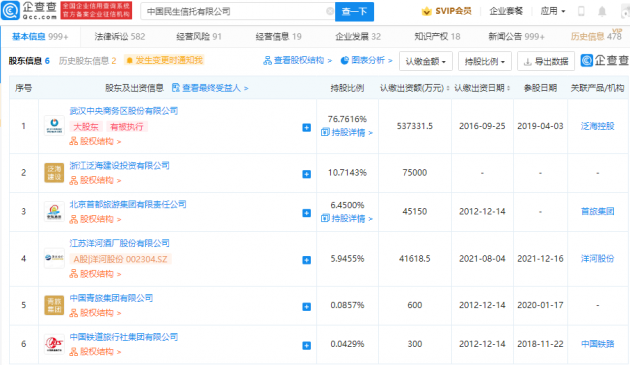630x365 pixels.
Task: Switch to 基本信息 tab
Action: (40, 37)
